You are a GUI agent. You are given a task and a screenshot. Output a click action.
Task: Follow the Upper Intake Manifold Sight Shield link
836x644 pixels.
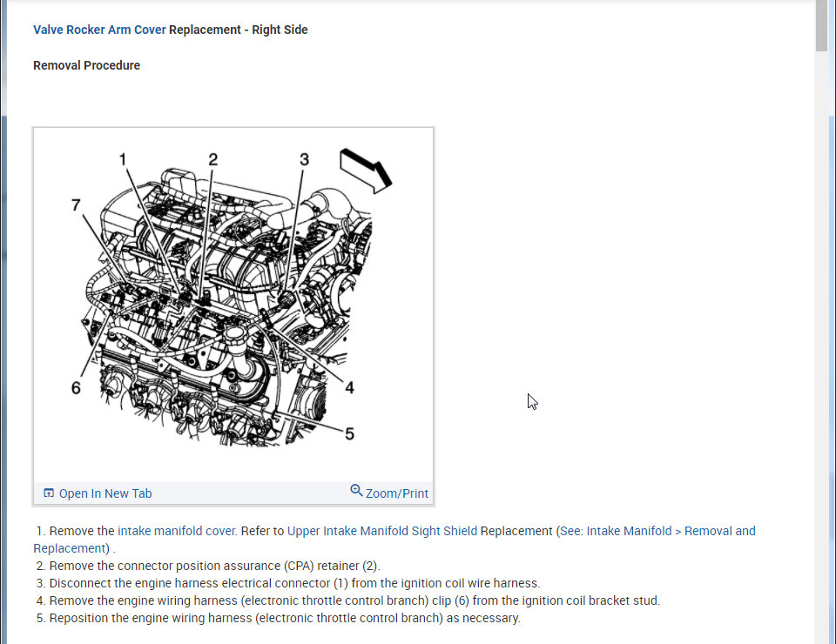click(x=381, y=531)
